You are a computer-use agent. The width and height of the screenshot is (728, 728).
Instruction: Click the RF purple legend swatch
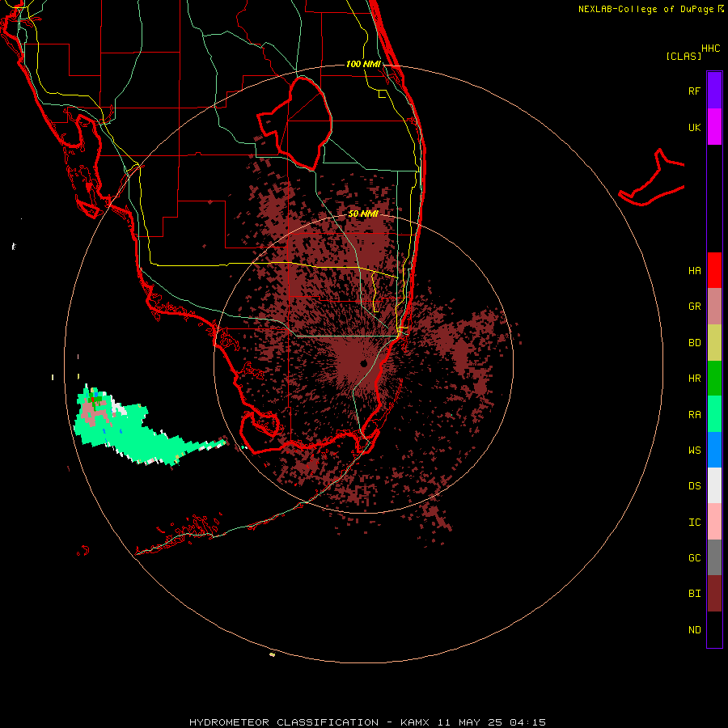pyautogui.click(x=714, y=91)
